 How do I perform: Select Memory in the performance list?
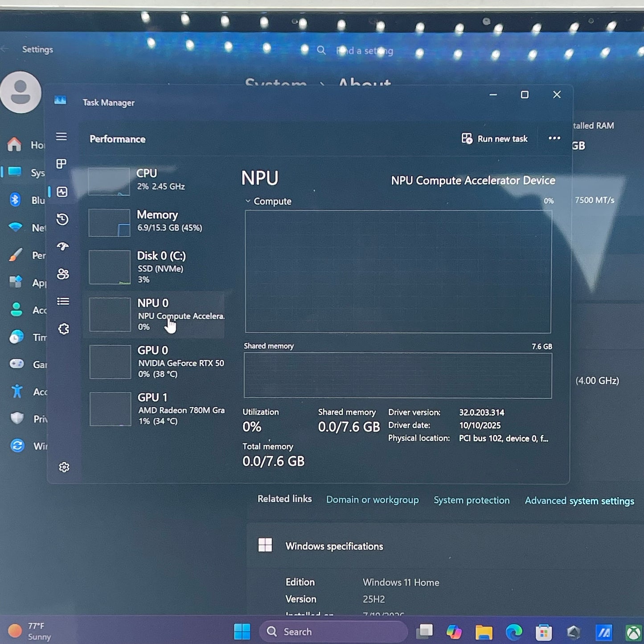click(x=156, y=222)
